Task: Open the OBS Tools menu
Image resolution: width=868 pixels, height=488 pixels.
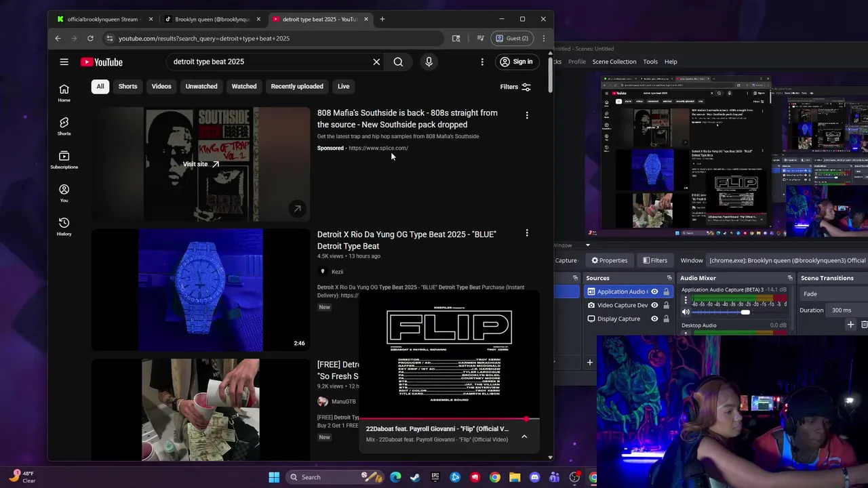Action: (x=650, y=62)
